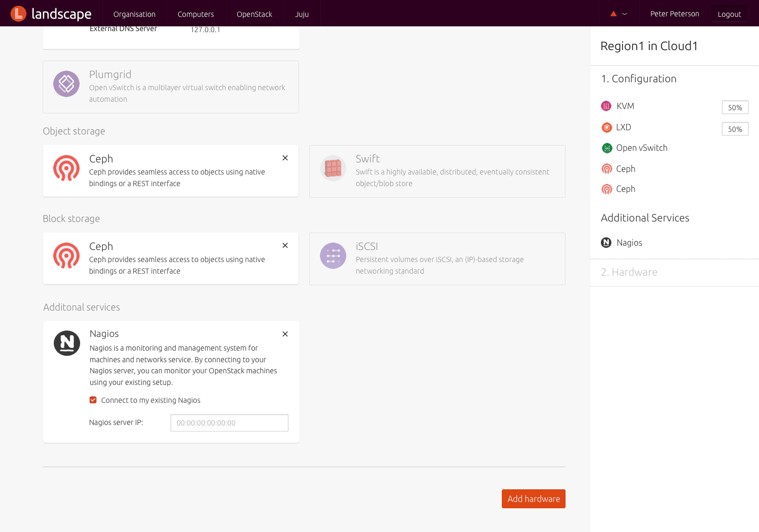This screenshot has height=532, width=759.
Task: Focus the Nagios server IP field
Action: click(x=229, y=423)
